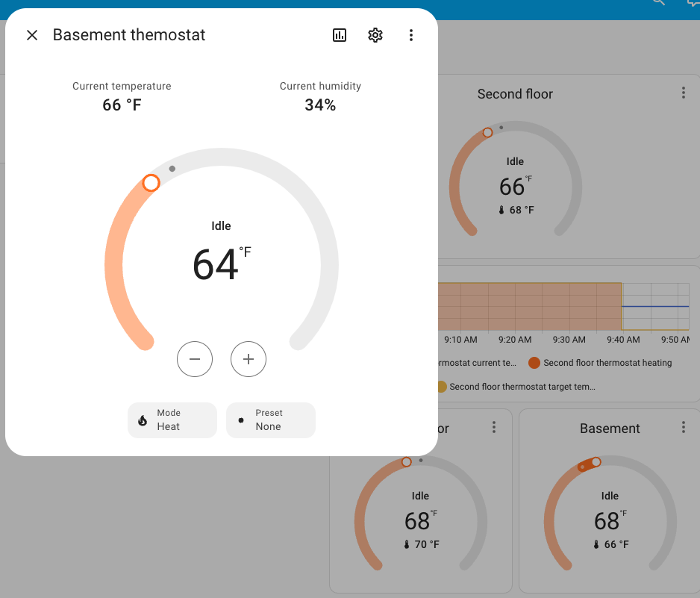Click the search icon in the top bar
Screen dimensions: 700x598
(x=657, y=4)
